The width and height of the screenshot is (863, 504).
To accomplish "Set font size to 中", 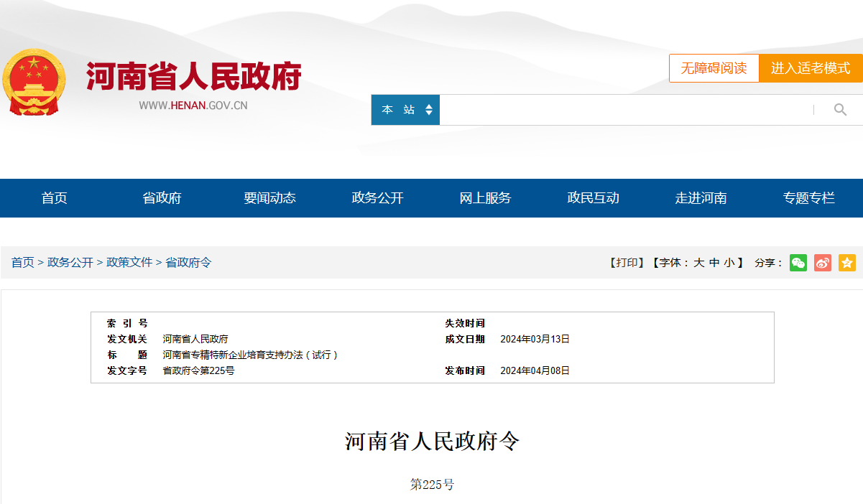I will (x=714, y=263).
